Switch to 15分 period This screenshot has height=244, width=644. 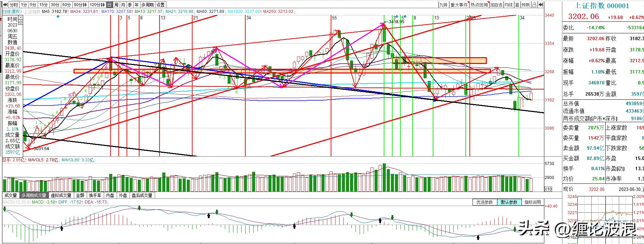43,5
